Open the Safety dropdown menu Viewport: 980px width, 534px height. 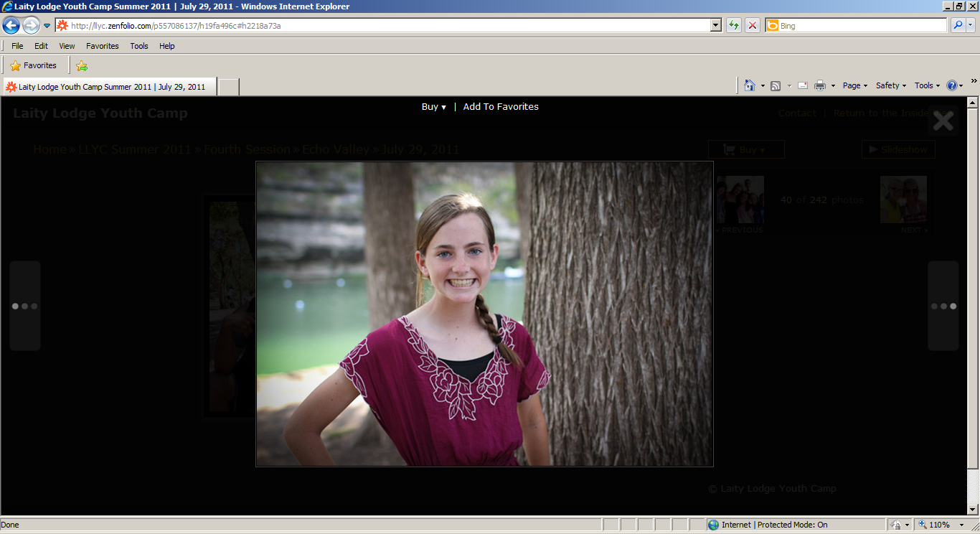[x=890, y=85]
